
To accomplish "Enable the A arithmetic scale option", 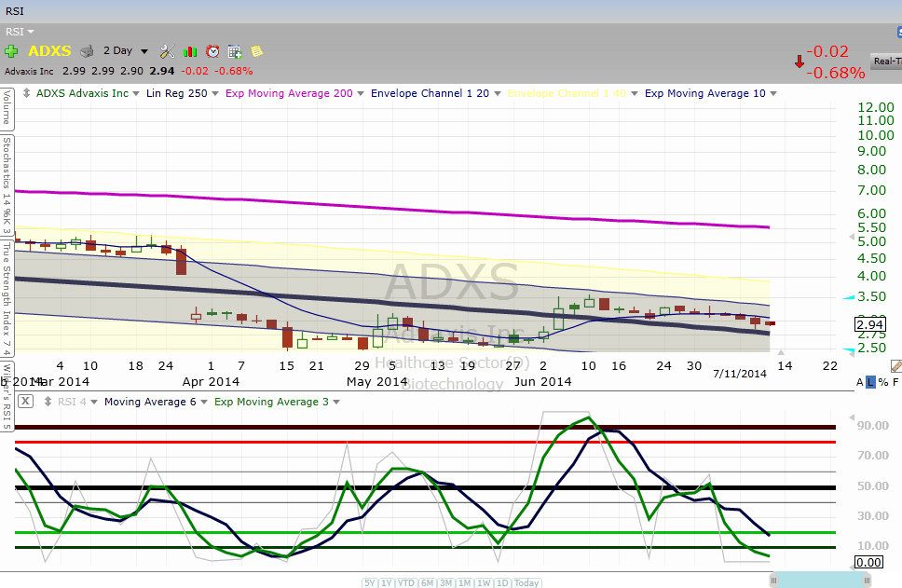I will 860,382.
